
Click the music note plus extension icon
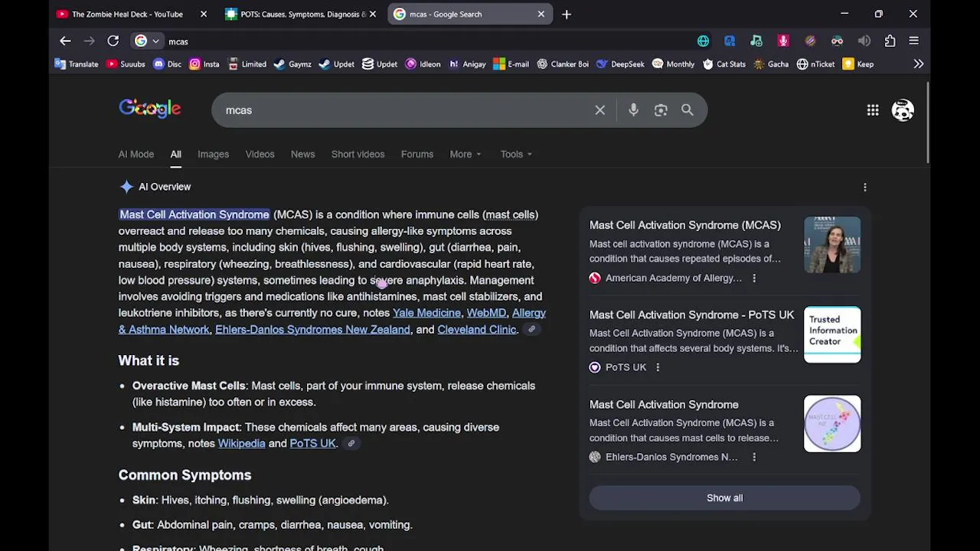(756, 41)
